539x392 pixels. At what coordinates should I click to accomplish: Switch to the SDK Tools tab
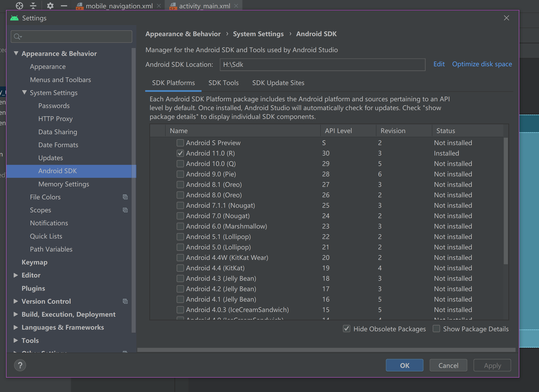click(x=223, y=83)
